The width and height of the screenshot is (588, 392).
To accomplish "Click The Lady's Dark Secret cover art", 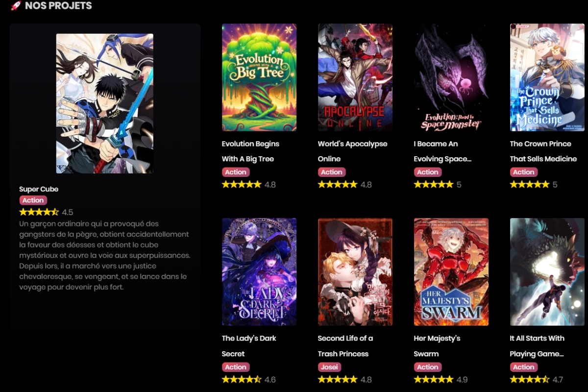I will [259, 272].
